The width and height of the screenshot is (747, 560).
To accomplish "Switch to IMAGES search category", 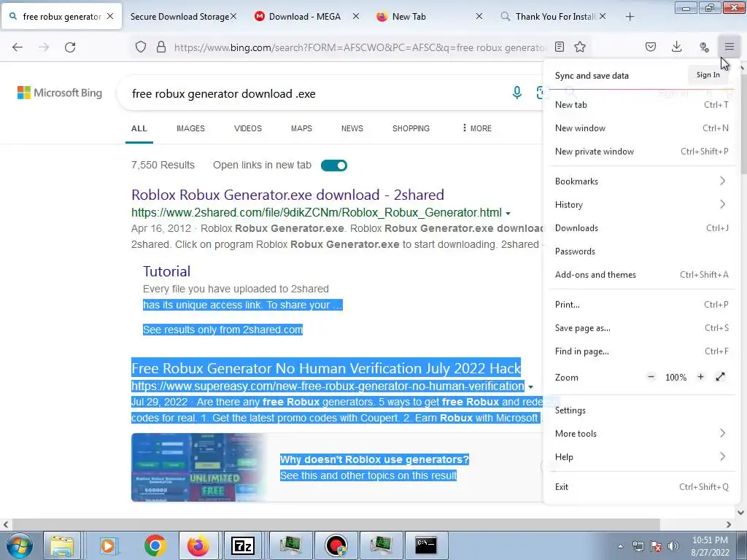I will [x=190, y=128].
